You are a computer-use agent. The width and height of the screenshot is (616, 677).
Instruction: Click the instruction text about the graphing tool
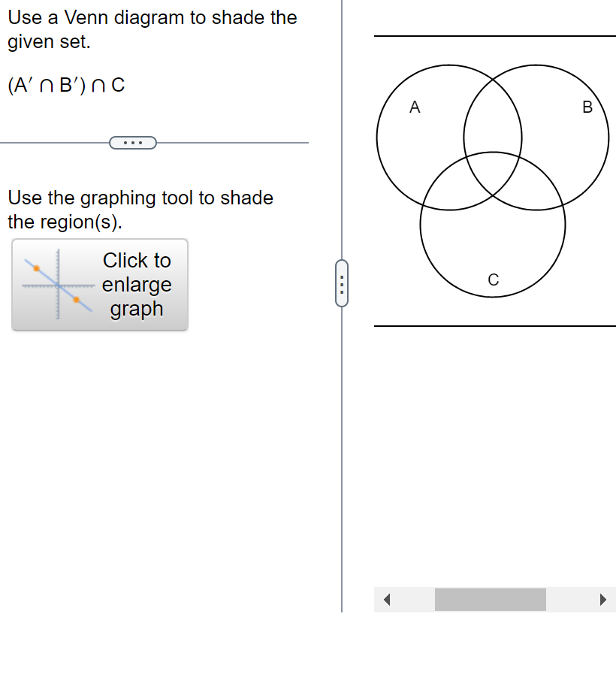140,210
